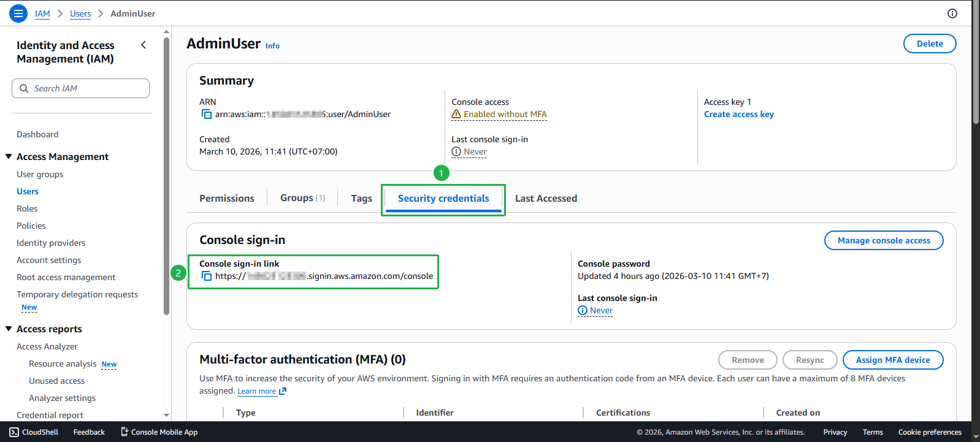Open Credential report in the sidebar
Viewport: 980px width, 442px height.
50,415
